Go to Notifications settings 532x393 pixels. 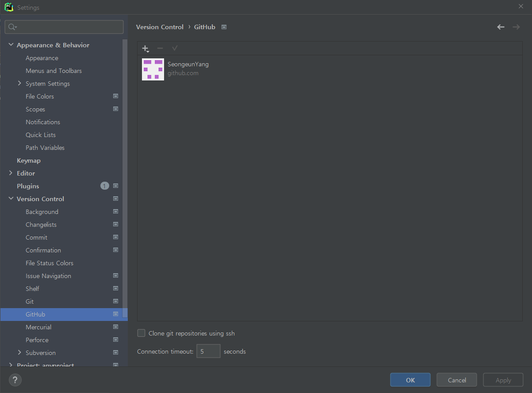[43, 122]
